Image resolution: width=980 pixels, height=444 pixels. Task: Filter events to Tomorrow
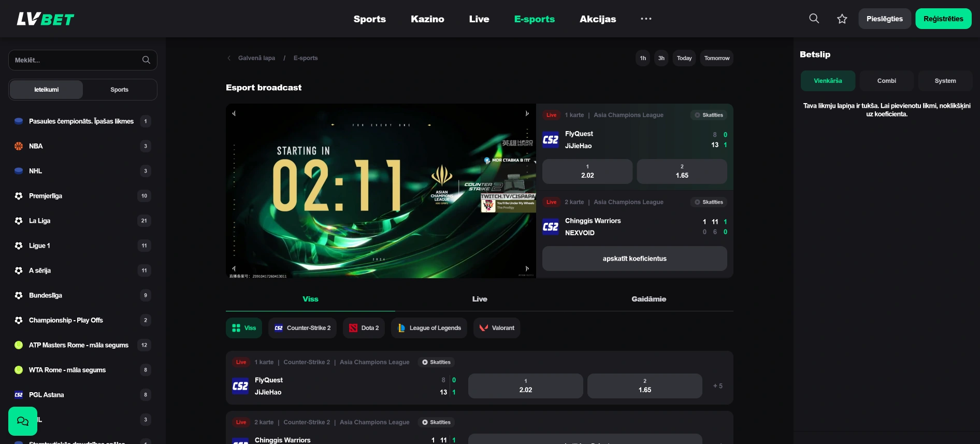(717, 58)
